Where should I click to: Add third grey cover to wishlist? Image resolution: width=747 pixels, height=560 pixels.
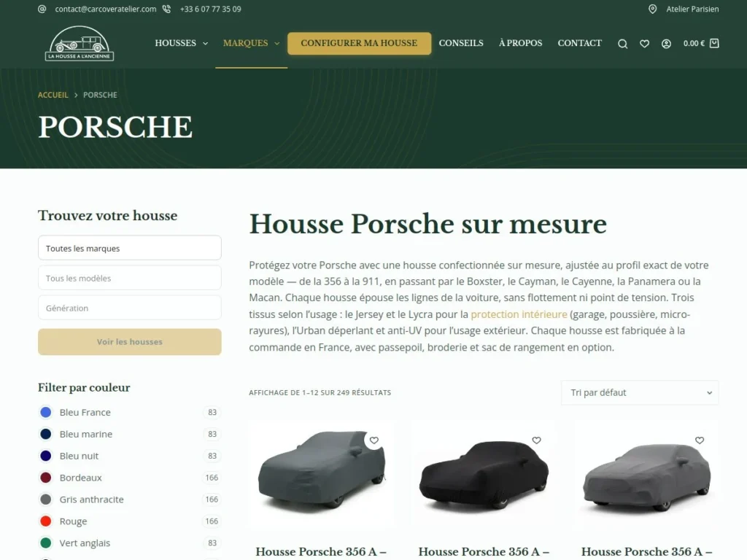700,440
